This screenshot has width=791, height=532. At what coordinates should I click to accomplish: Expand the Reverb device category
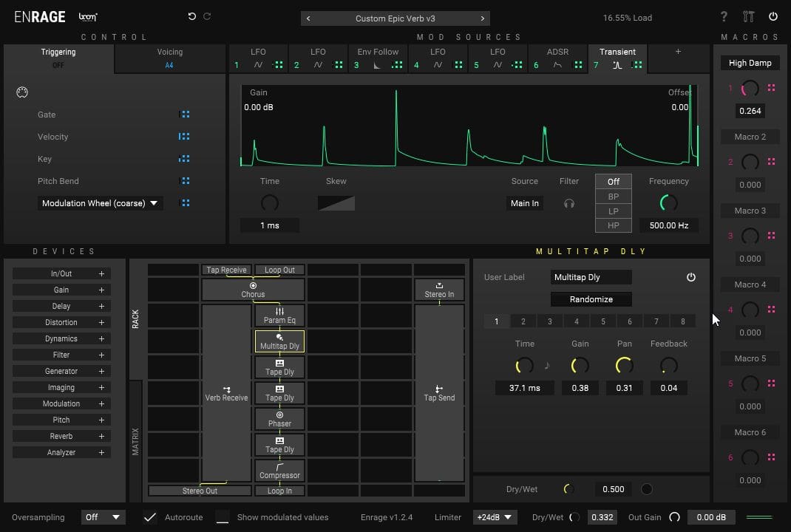pos(61,436)
